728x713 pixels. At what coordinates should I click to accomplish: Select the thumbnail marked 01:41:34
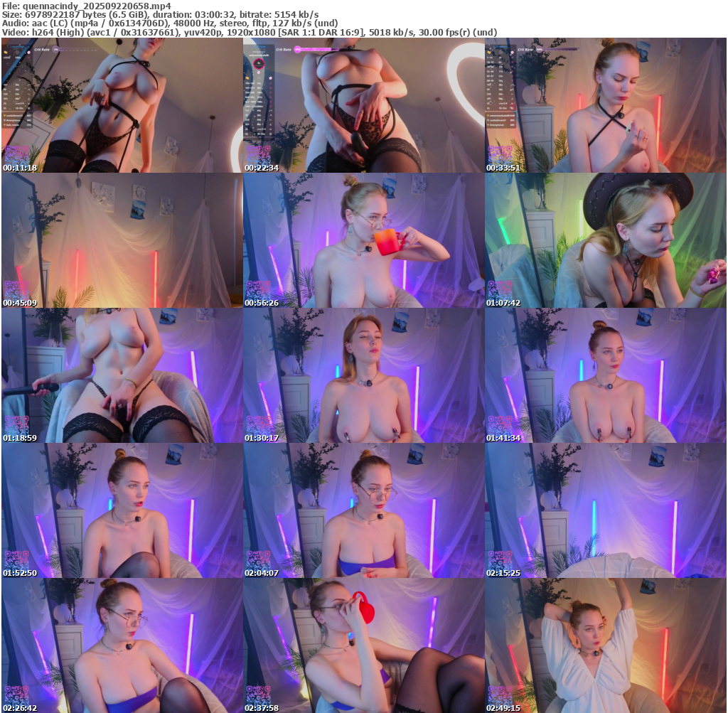(605, 375)
